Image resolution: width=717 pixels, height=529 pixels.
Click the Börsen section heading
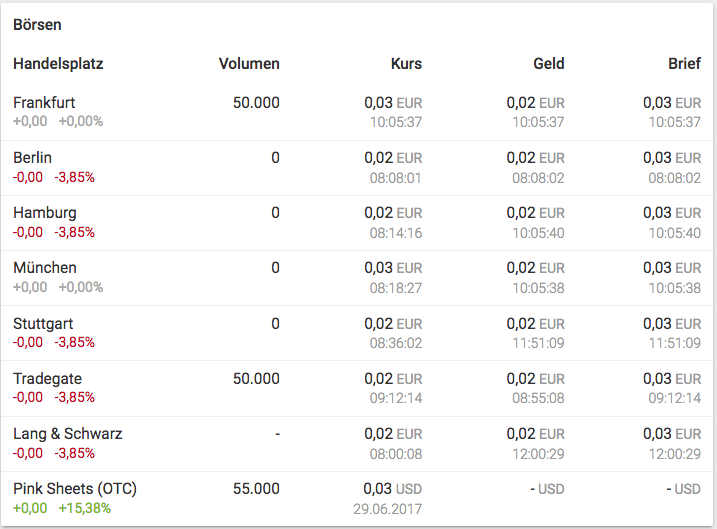point(38,24)
